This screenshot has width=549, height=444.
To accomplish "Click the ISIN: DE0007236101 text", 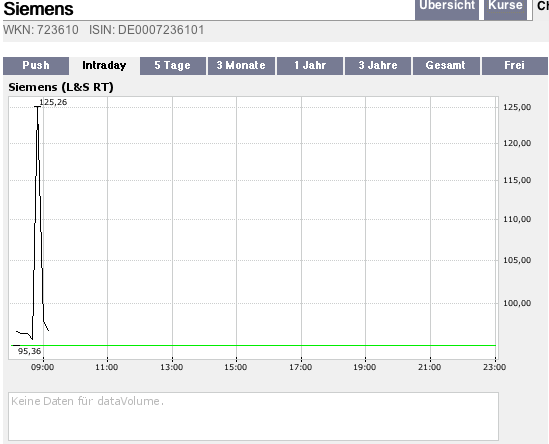I will coord(146,30).
